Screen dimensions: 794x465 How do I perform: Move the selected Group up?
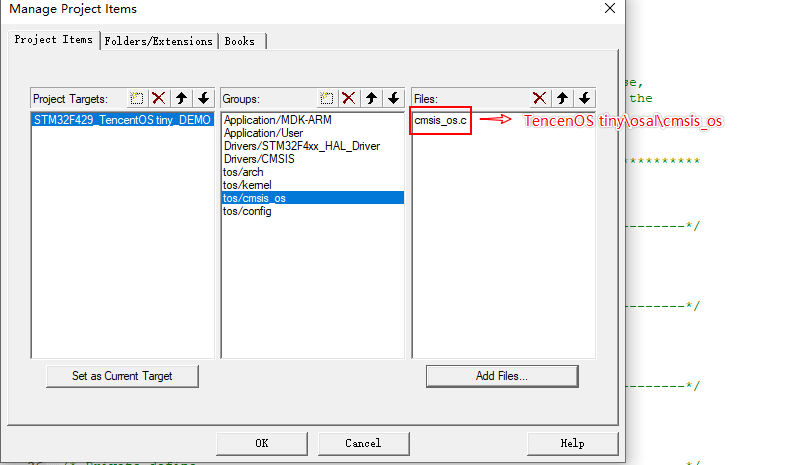371,98
